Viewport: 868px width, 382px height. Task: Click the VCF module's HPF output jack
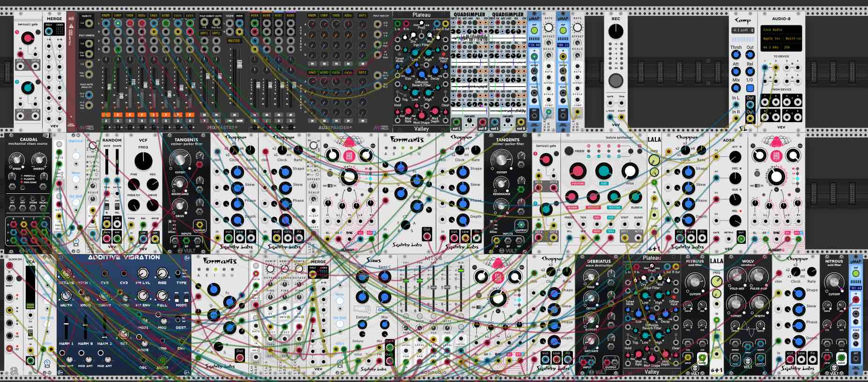pos(155,239)
